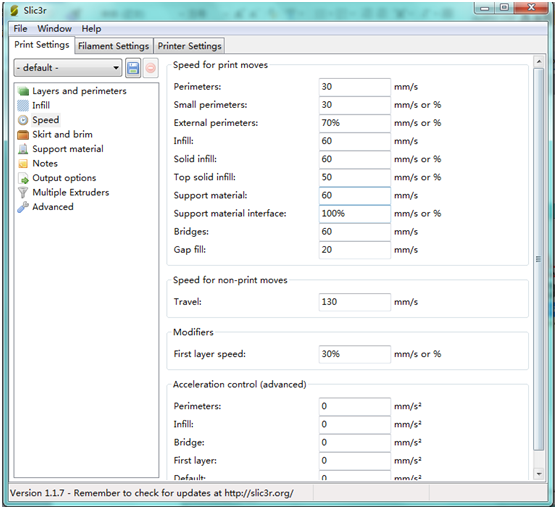Select Layers and perimeters in the tree
Image resolution: width=557 pixels, height=509 pixels.
click(79, 91)
